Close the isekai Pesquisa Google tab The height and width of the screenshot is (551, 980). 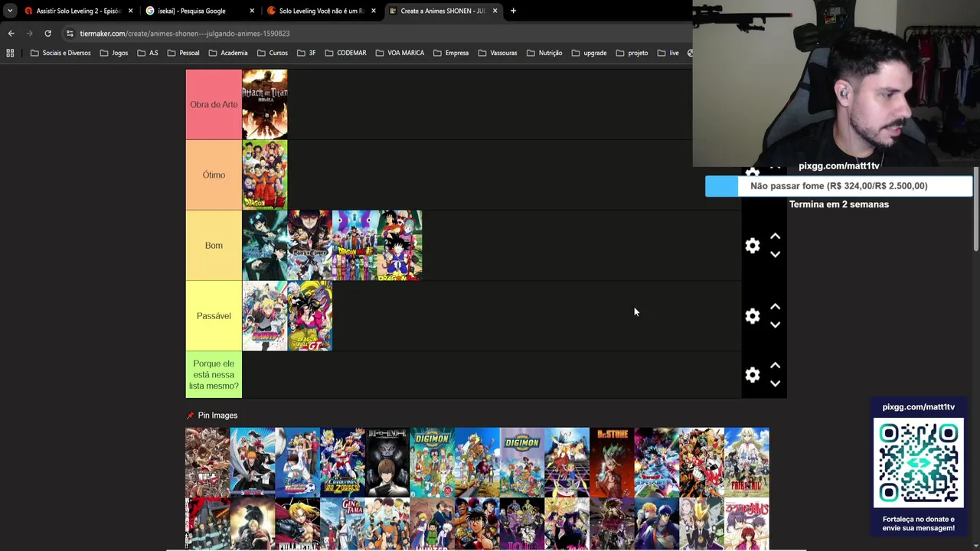252,11
